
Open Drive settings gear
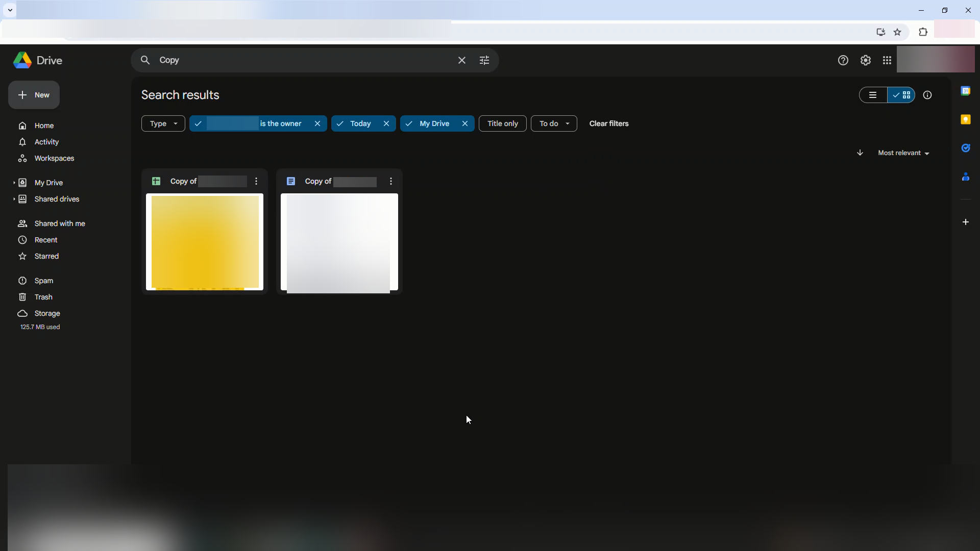click(865, 60)
